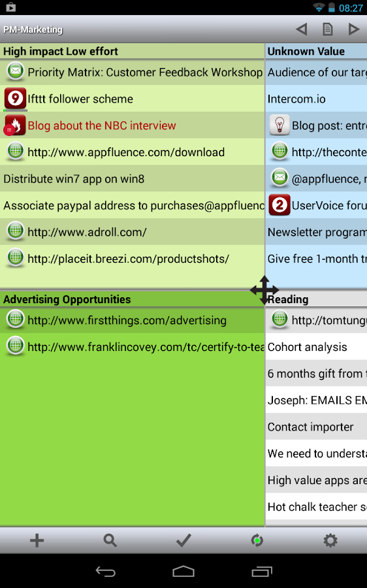Open franklincovey.com/tc/certify link item
Image resolution: width=367 pixels, height=588 pixels.
(133, 347)
